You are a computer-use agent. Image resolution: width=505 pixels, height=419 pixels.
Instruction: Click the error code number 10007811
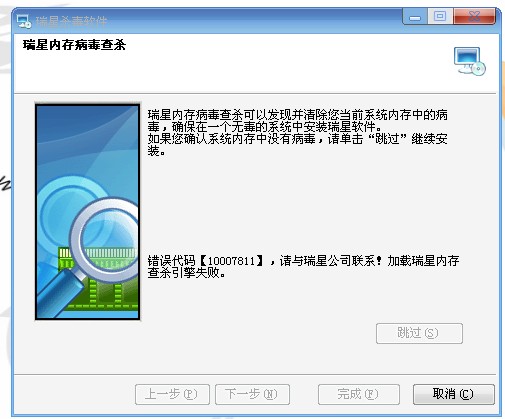231,261
